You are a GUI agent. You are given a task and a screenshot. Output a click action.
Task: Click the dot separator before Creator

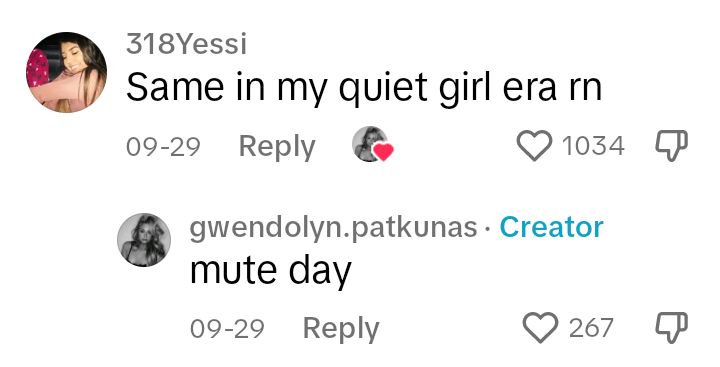pos(489,228)
